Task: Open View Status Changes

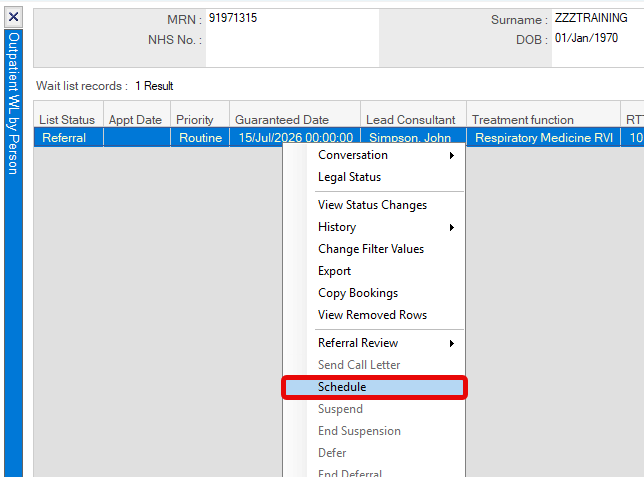Action: coord(372,205)
